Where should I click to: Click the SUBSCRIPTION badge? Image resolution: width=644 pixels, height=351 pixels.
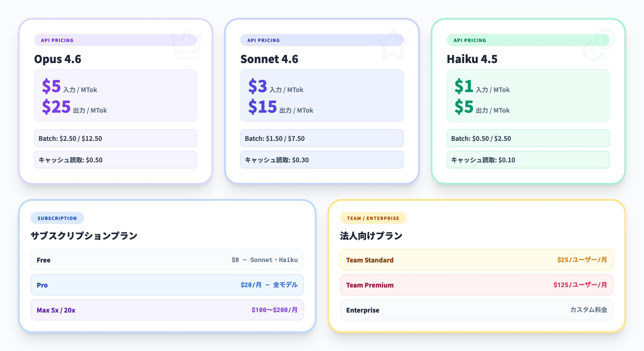[57, 218]
